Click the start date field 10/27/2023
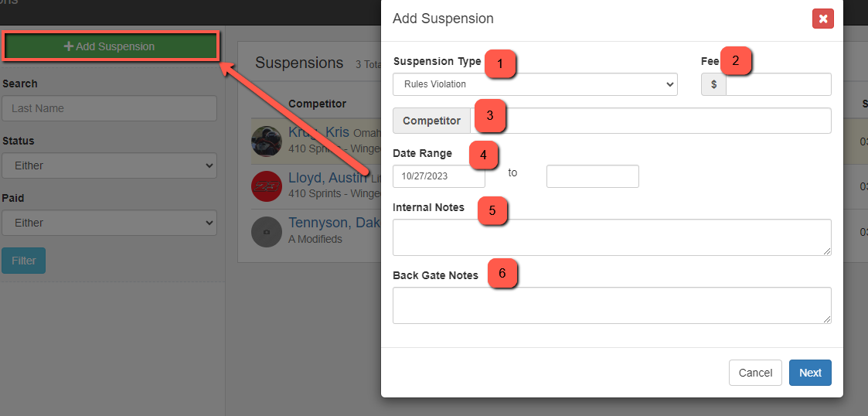This screenshot has width=868, height=416. pyautogui.click(x=439, y=176)
